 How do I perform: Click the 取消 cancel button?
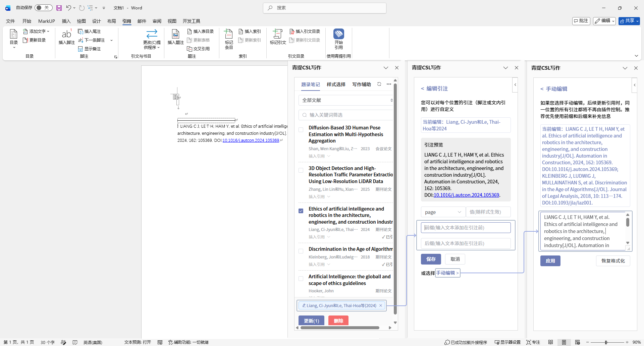point(455,259)
